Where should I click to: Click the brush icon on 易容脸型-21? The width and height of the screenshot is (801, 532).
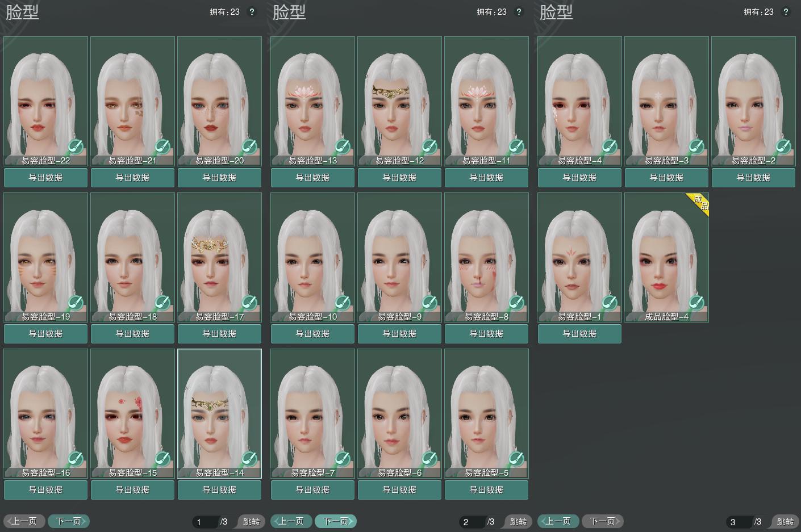[x=162, y=147]
